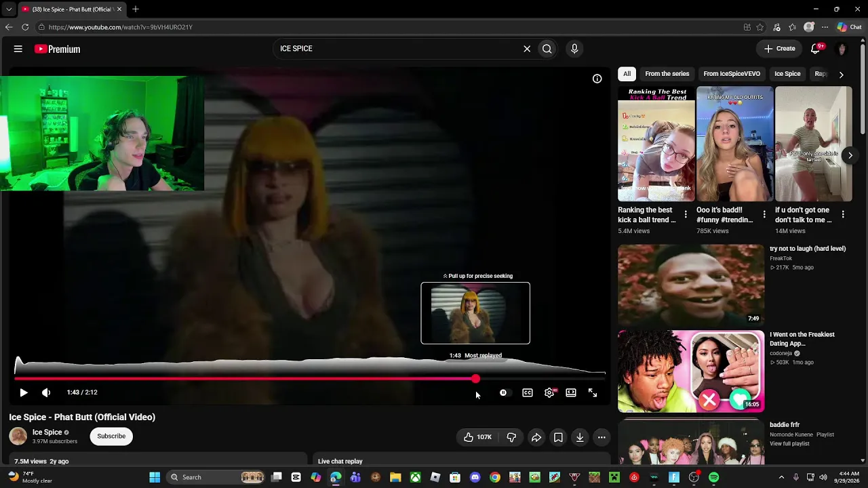Subscribe to Ice Spice channel
This screenshot has width=868, height=488.
111,436
